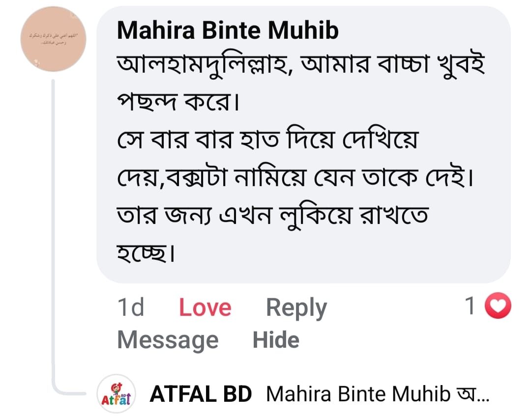This screenshot has height=420, width=531.
Task: Click the red heart reaction icon
Action: 498,307
